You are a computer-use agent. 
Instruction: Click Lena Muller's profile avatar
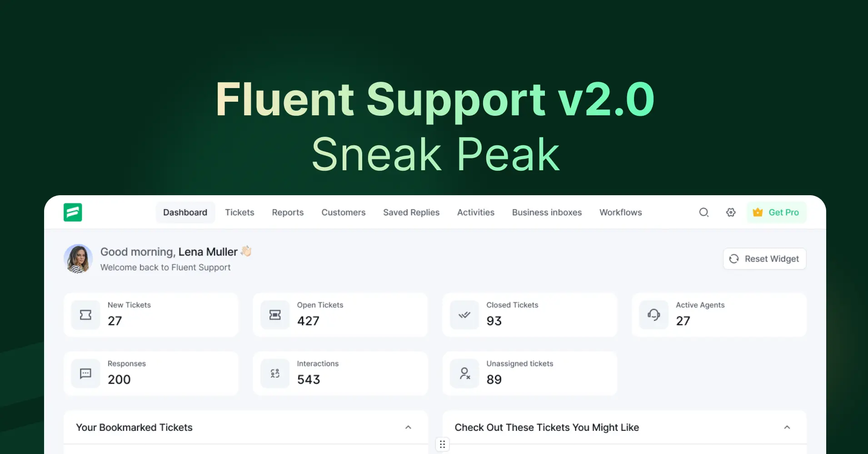[x=78, y=259]
